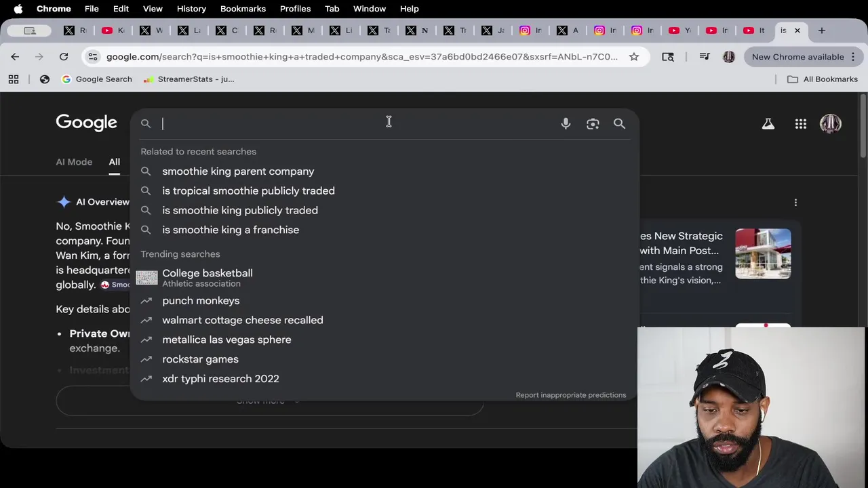The width and height of the screenshot is (868, 488).
Task: Switch to the first X tab
Action: tap(75, 30)
